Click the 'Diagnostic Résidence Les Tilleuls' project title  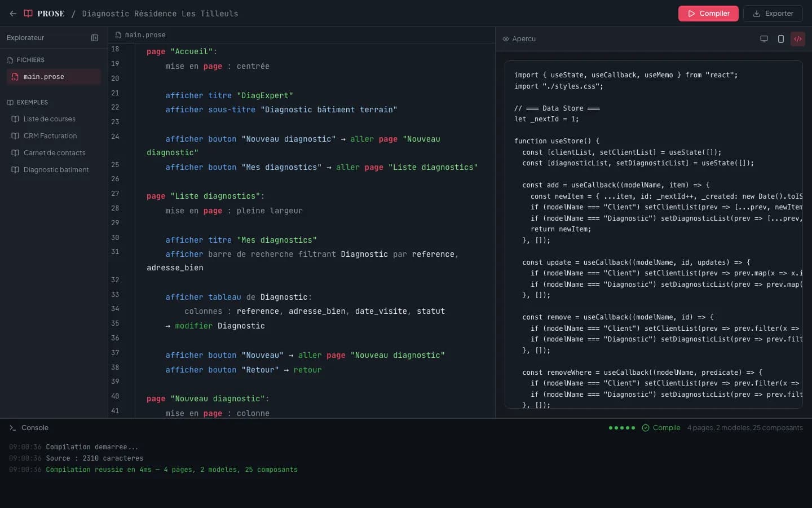[160, 14]
